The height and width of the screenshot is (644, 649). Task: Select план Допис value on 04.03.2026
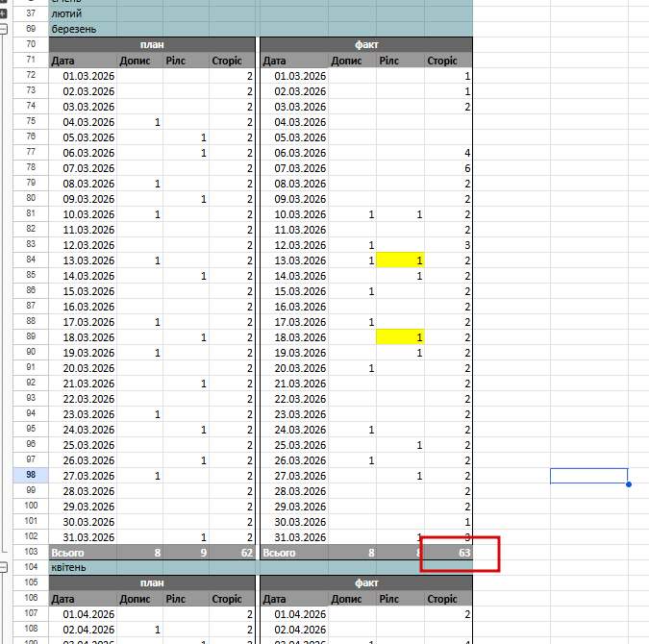coord(140,122)
